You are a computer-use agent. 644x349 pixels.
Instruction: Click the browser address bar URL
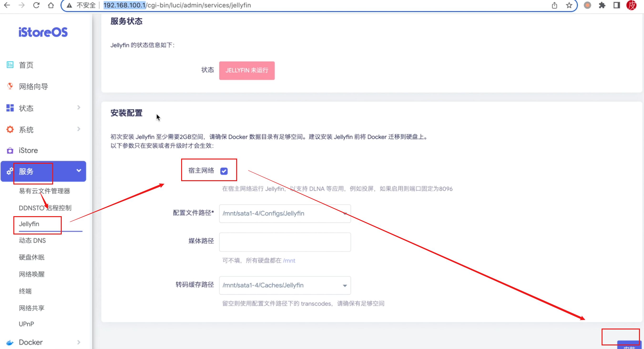(177, 5)
